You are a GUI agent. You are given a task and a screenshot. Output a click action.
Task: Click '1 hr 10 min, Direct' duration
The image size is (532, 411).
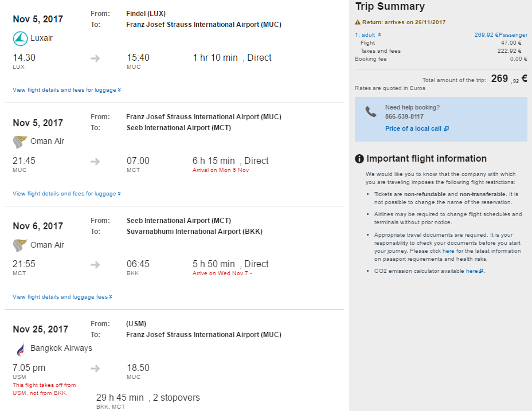232,58
